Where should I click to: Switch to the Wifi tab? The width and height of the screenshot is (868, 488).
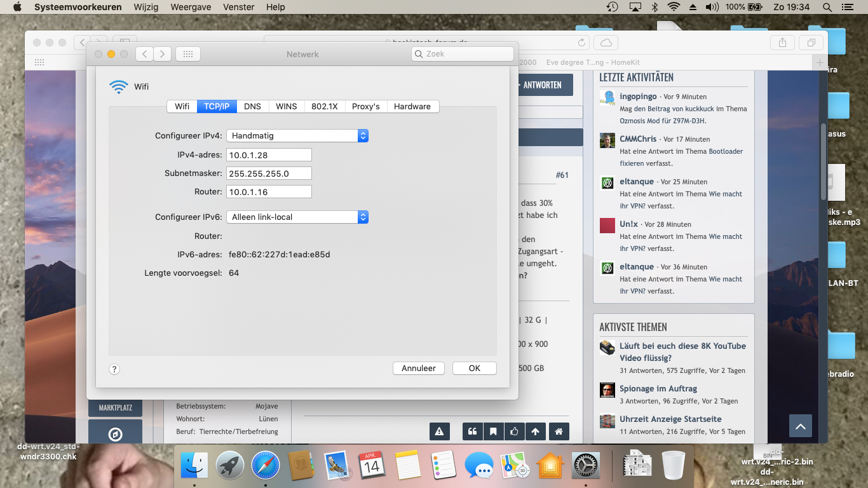pos(182,106)
